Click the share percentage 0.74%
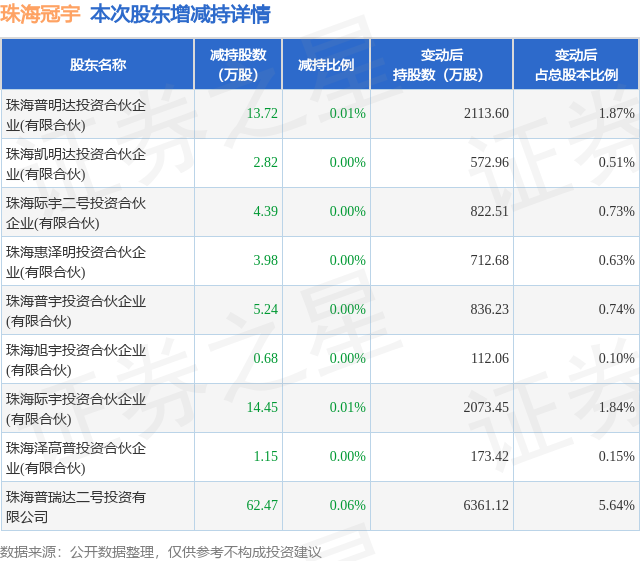 (x=616, y=309)
